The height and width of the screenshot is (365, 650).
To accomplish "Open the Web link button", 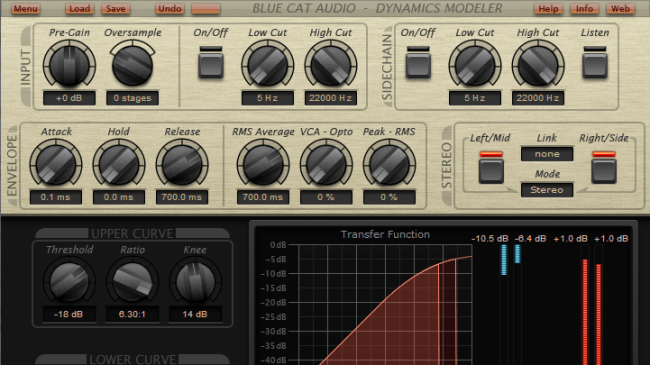I will [620, 9].
